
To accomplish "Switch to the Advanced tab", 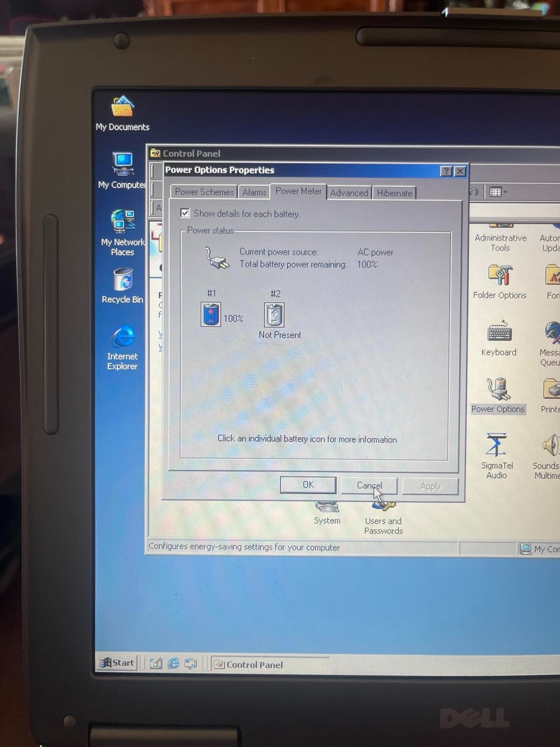I will pos(349,193).
